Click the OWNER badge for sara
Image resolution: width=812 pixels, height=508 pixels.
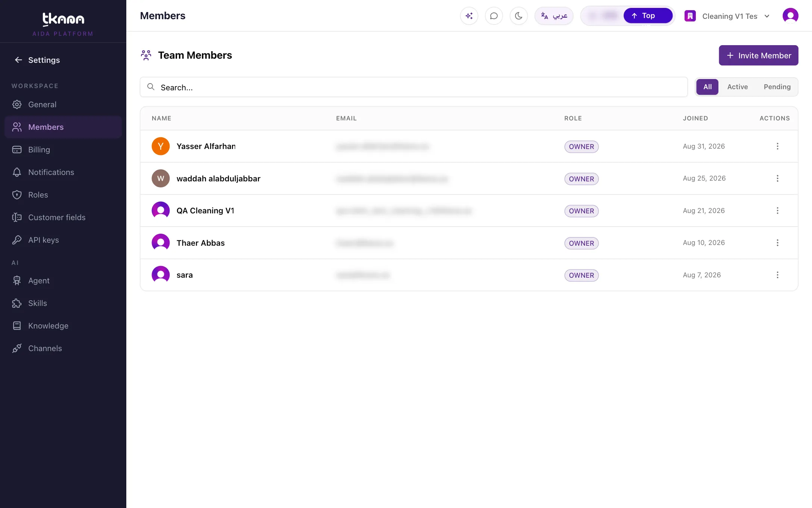[581, 275]
